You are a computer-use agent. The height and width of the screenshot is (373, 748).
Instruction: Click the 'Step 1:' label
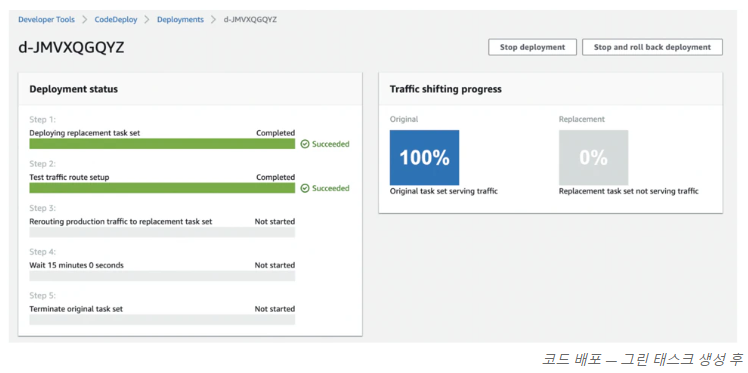point(42,120)
